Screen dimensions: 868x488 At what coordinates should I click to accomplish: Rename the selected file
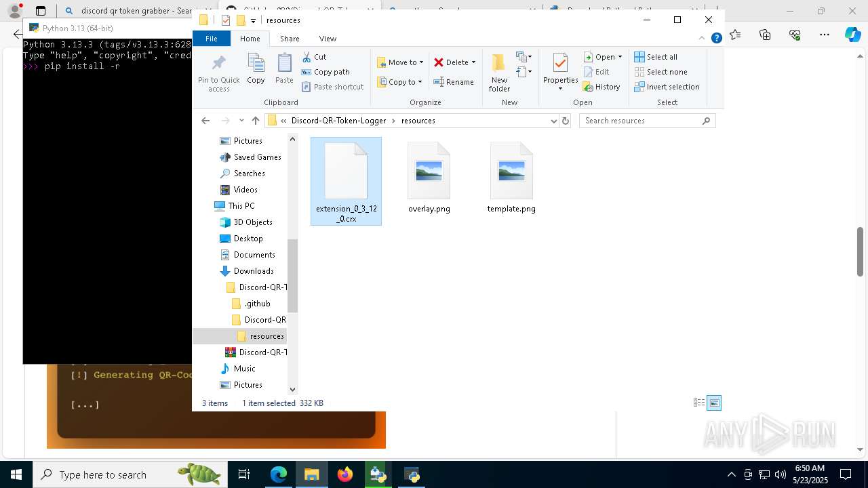click(x=454, y=82)
